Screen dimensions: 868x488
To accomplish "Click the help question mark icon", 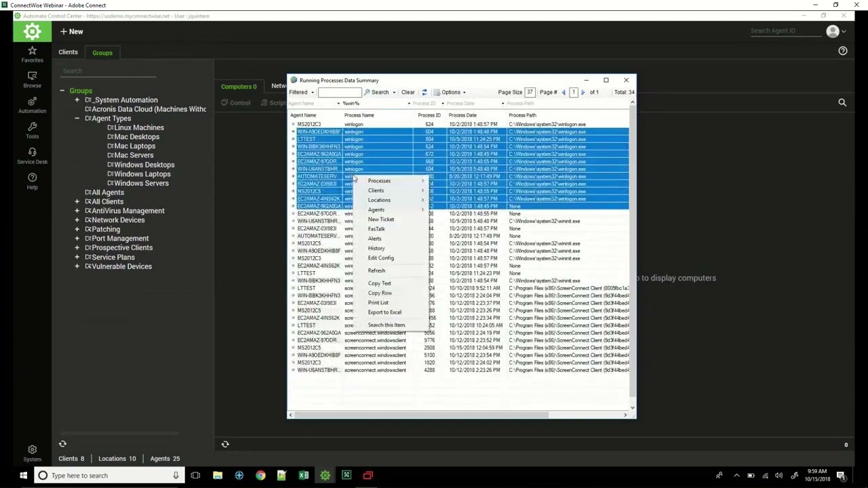I will [843, 51].
